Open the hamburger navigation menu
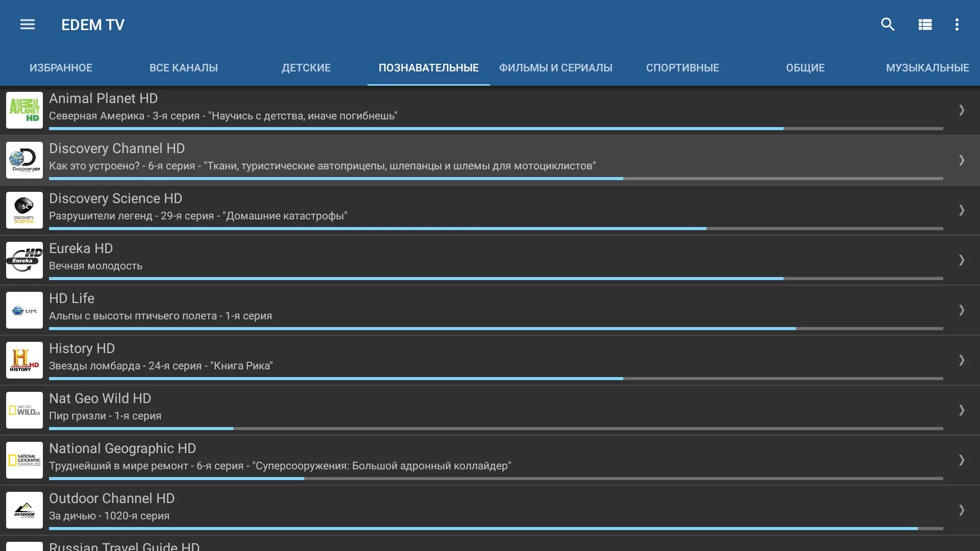This screenshot has height=551, width=980. tap(28, 24)
